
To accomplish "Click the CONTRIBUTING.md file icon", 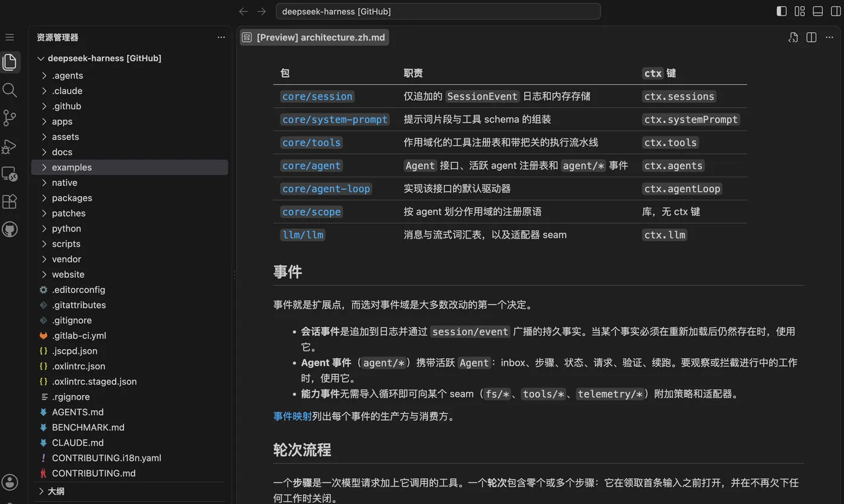I will click(43, 473).
